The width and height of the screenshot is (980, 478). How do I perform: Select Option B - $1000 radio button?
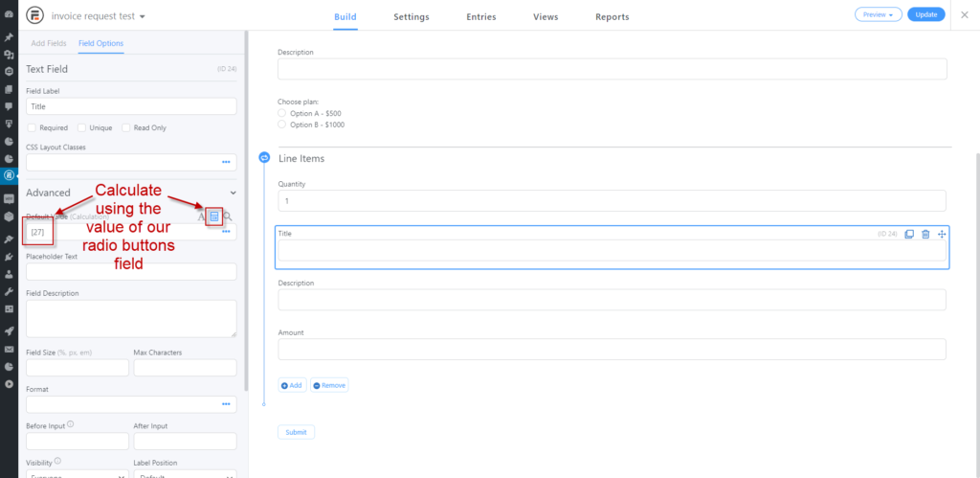(x=282, y=125)
